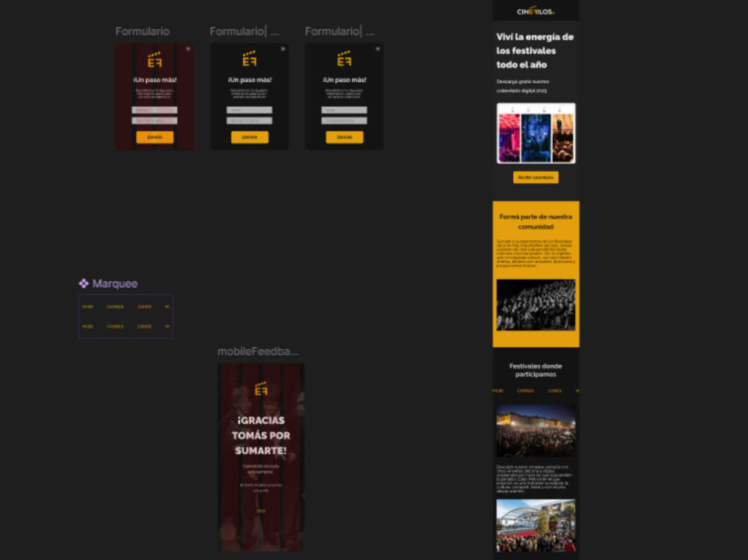Select the 'mobileFeedba...' frame label

[x=258, y=351]
